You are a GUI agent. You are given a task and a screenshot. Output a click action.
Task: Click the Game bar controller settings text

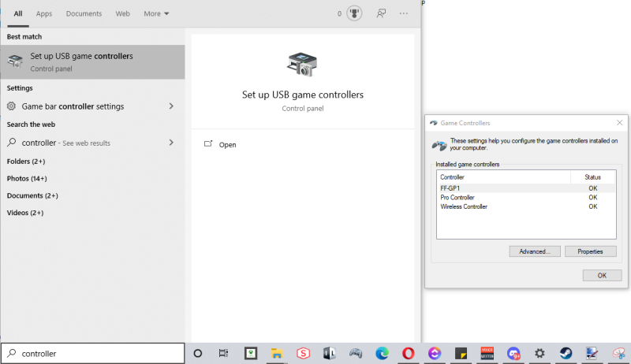(73, 106)
